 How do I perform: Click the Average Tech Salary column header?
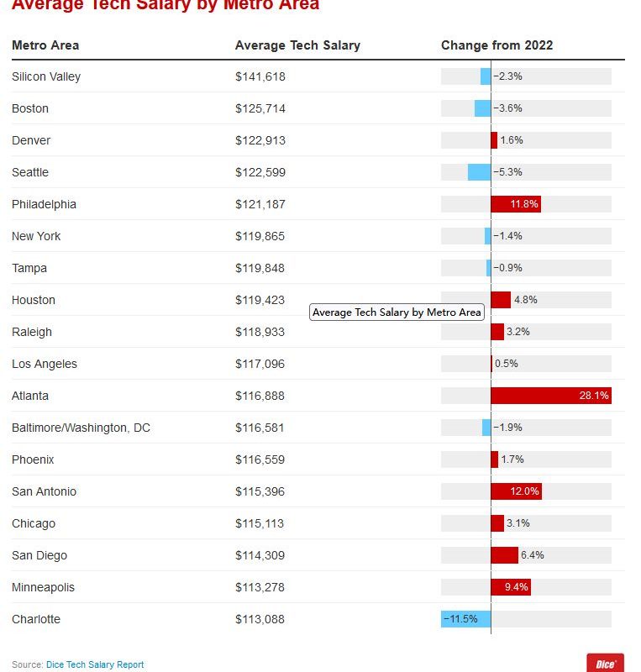297,45
